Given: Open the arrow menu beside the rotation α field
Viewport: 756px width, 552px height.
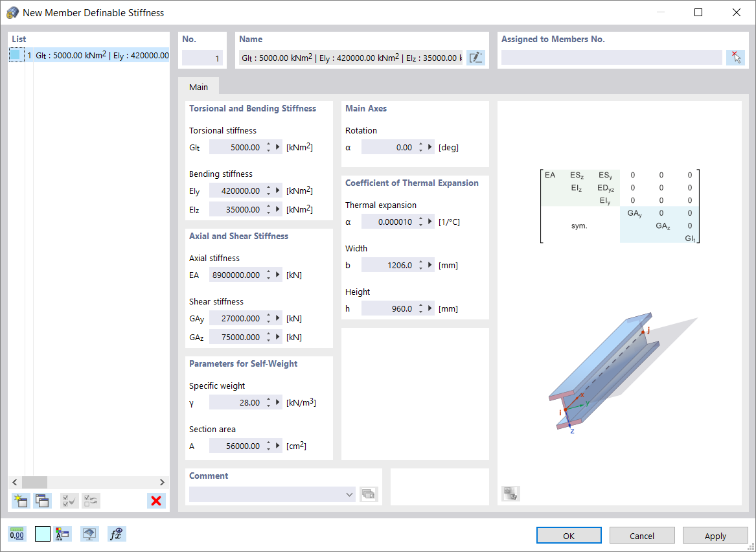Looking at the screenshot, I should pyautogui.click(x=430, y=147).
